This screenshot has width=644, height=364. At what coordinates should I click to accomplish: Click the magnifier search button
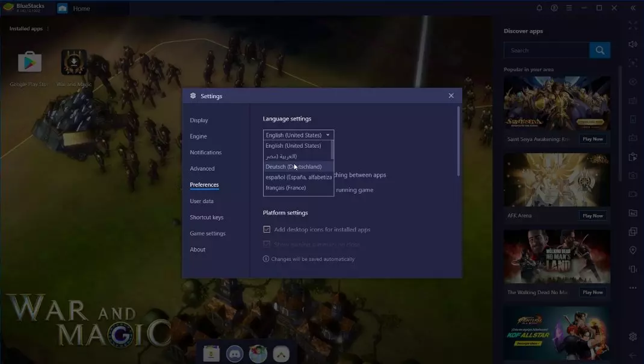click(x=599, y=51)
